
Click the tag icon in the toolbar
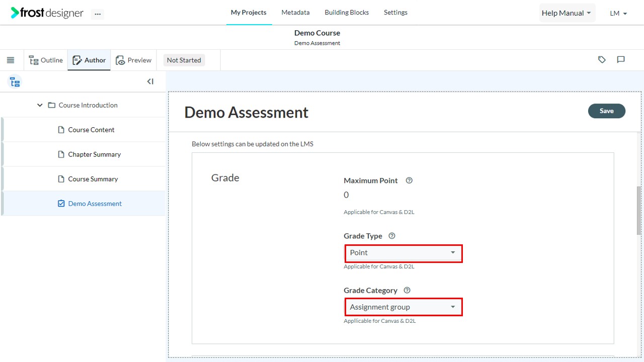(602, 60)
